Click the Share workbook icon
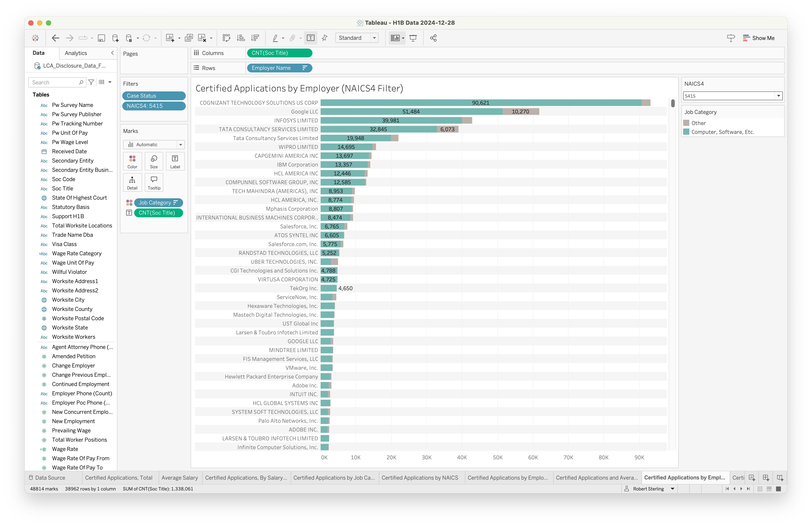The width and height of the screenshot is (812, 526). (433, 38)
